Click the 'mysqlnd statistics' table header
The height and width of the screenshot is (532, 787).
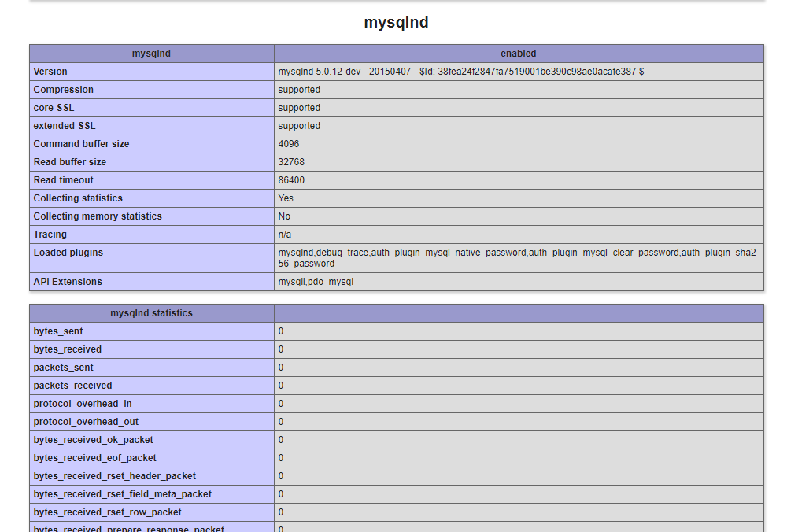pos(151,313)
